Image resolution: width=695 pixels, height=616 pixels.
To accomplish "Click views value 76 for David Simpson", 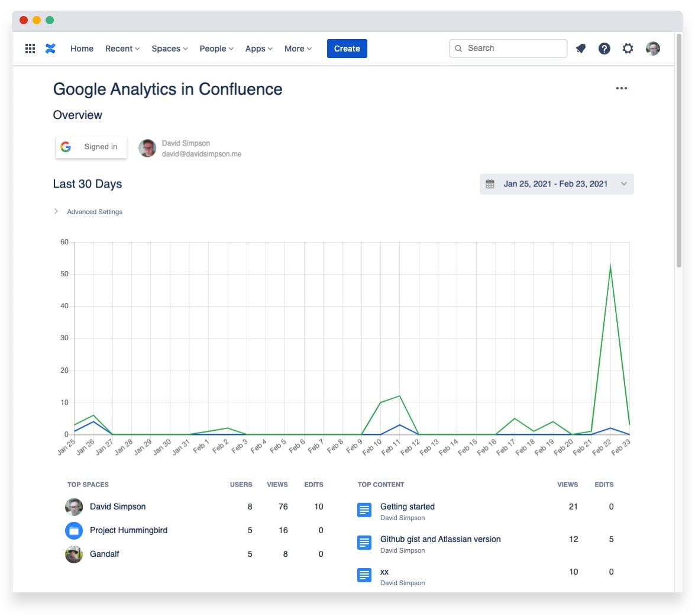I will tap(283, 507).
